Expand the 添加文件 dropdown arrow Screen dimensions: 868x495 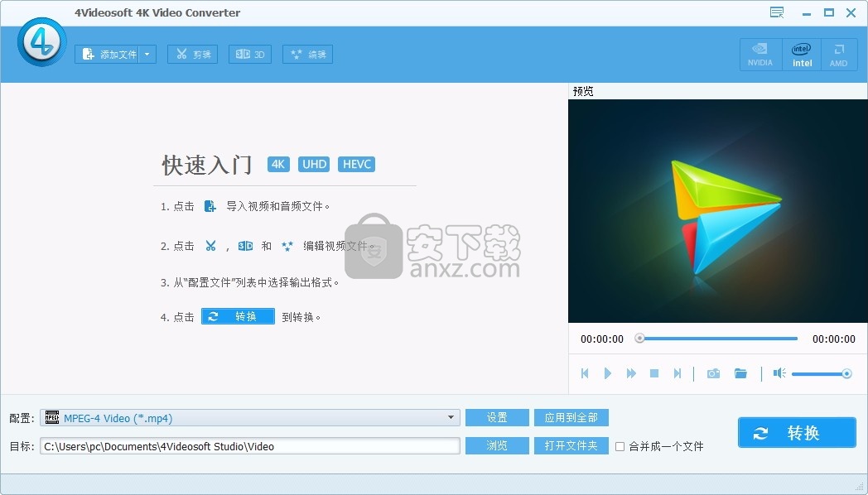(147, 54)
